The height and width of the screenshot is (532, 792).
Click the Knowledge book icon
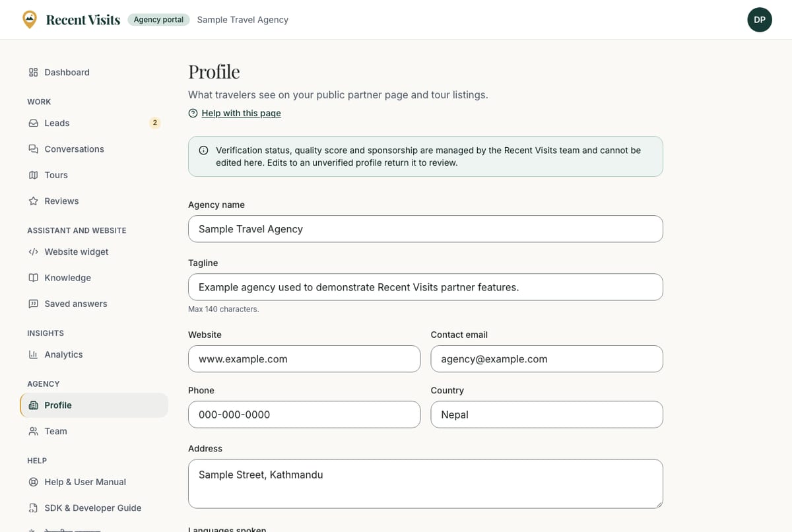click(33, 278)
